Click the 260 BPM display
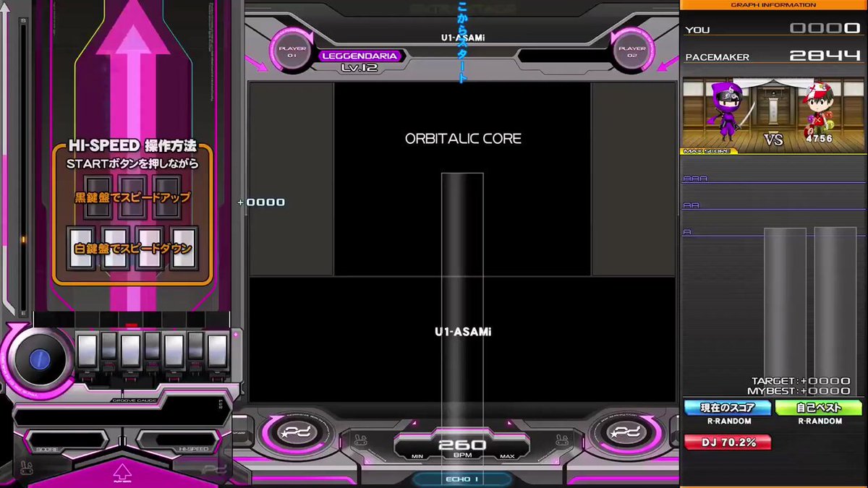Image resolution: width=868 pixels, height=488 pixels. tap(463, 445)
